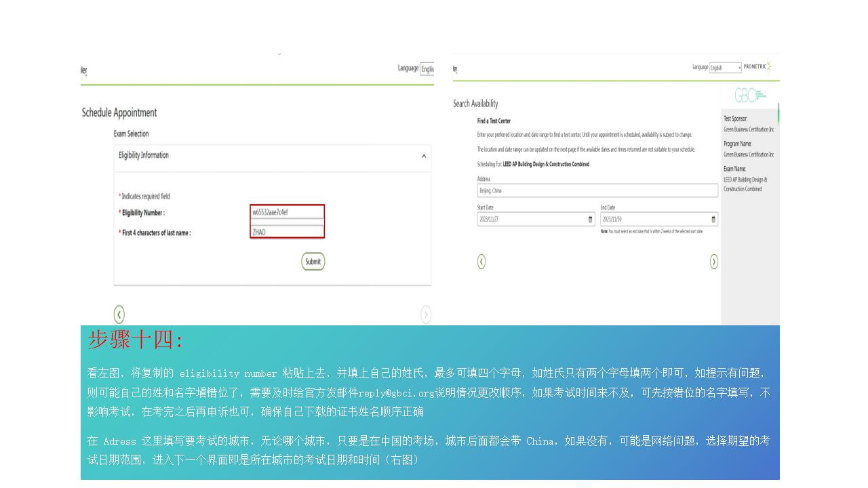Click the Test Sponsor sidebar panel

[x=749, y=123]
